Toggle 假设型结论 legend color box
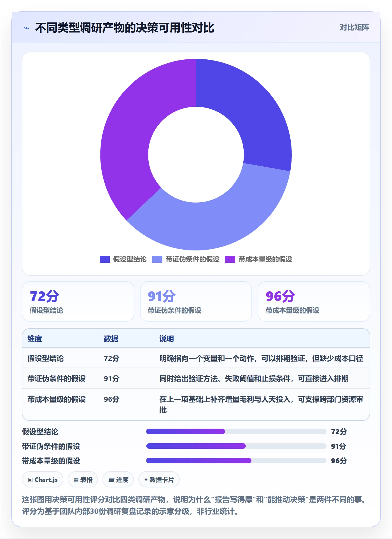392x539 pixels. (x=104, y=259)
